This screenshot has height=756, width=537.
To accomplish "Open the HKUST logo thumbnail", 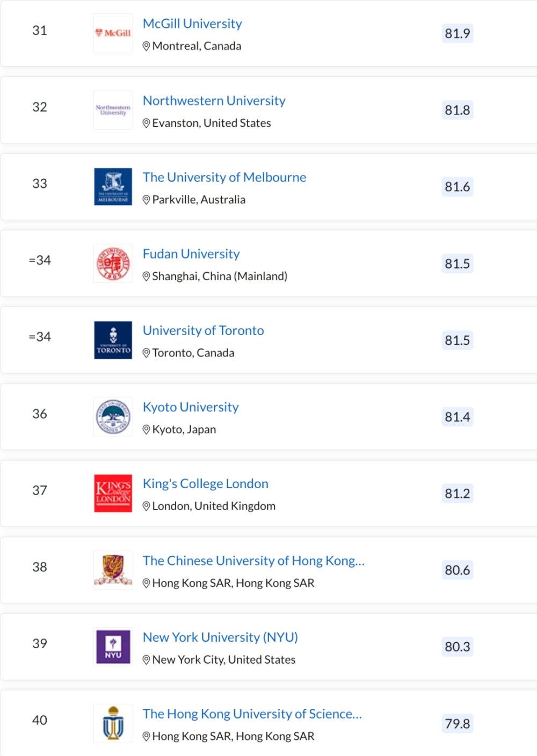I will coord(113,723).
